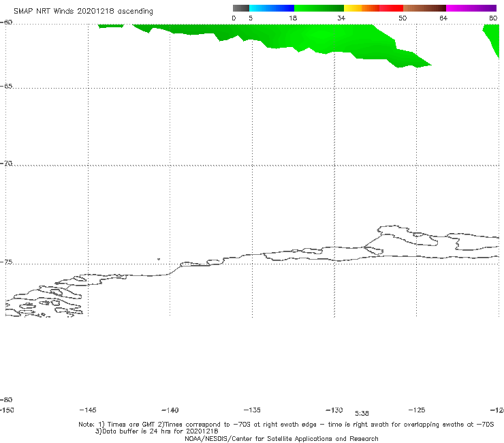Click the color bar label '34'
The width and height of the screenshot is (504, 443).
[x=341, y=18]
